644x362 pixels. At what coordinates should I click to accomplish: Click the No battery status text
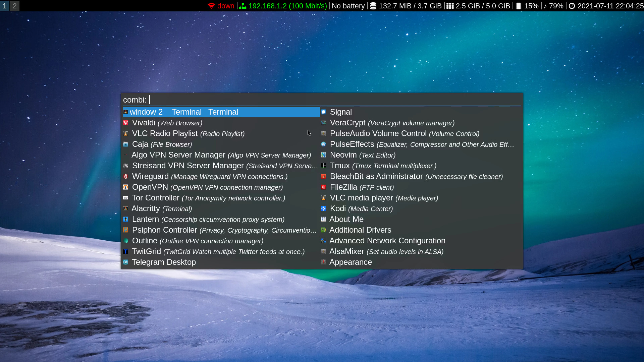point(348,6)
